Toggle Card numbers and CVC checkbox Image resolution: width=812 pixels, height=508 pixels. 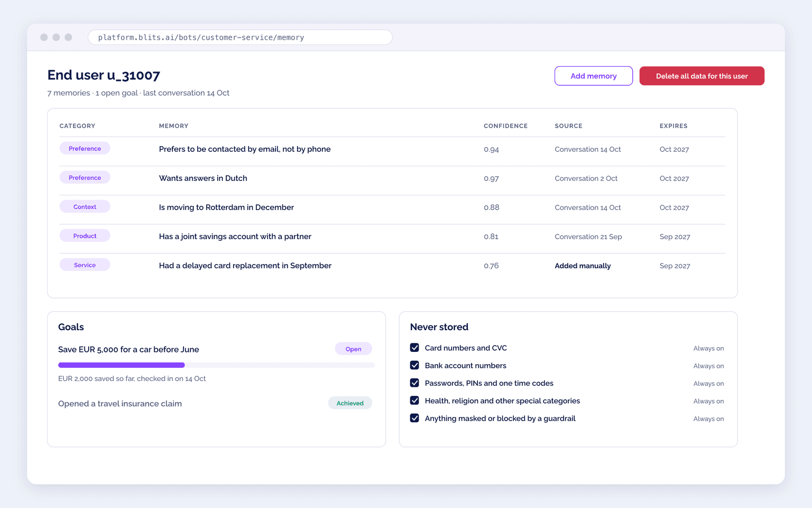click(414, 348)
